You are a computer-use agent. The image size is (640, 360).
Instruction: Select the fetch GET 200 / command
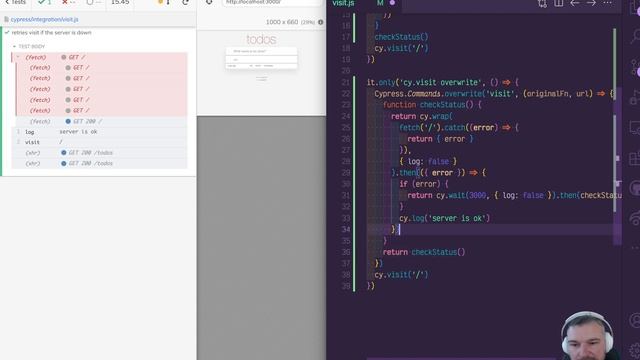pos(100,121)
